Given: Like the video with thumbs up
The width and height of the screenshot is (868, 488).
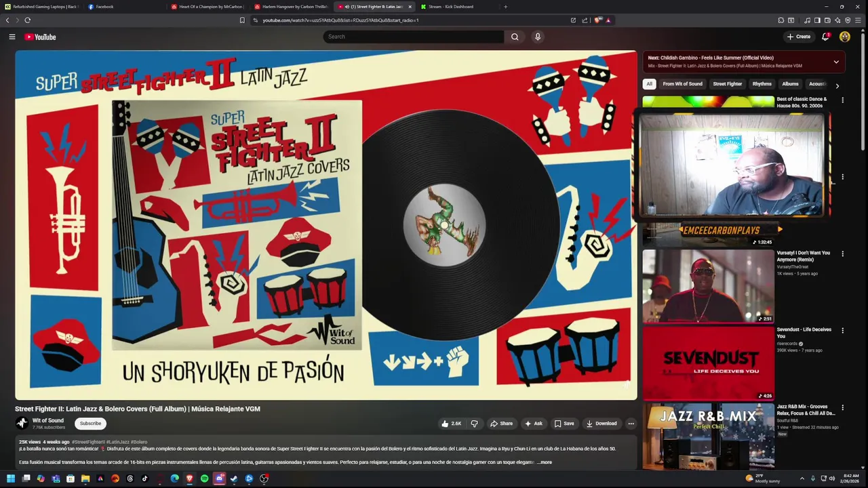Looking at the screenshot, I should 451,424.
